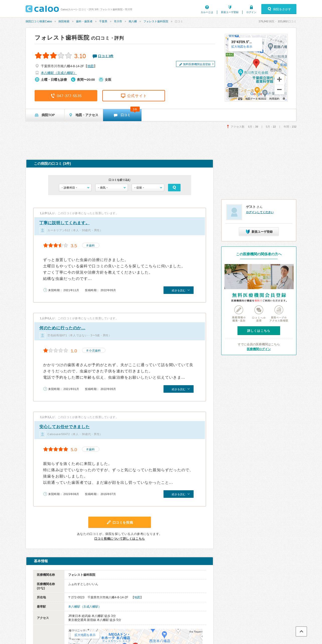Screen dimensions: 322x644
Task: Open the カルーとは help icon
Action: 207,7
